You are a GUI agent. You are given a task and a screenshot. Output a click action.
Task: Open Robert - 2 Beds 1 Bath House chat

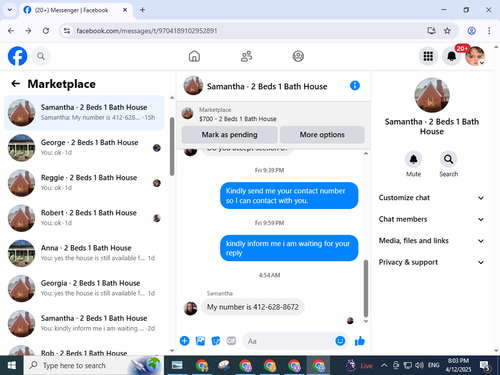click(84, 218)
